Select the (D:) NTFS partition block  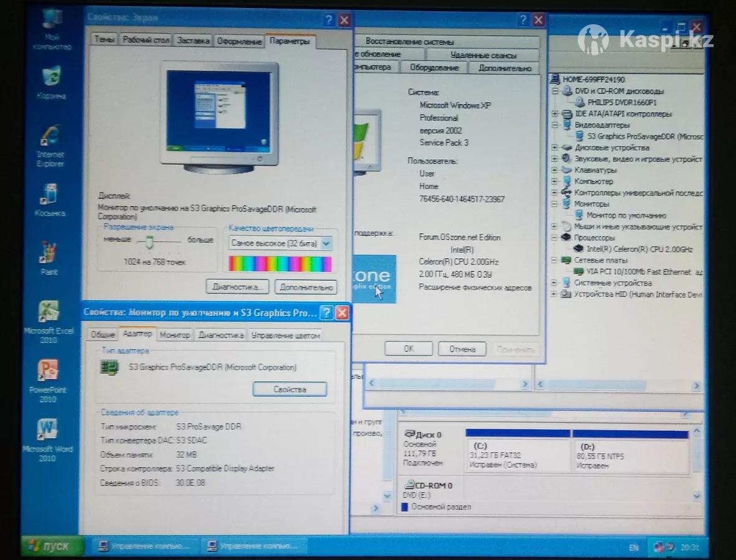click(630, 450)
